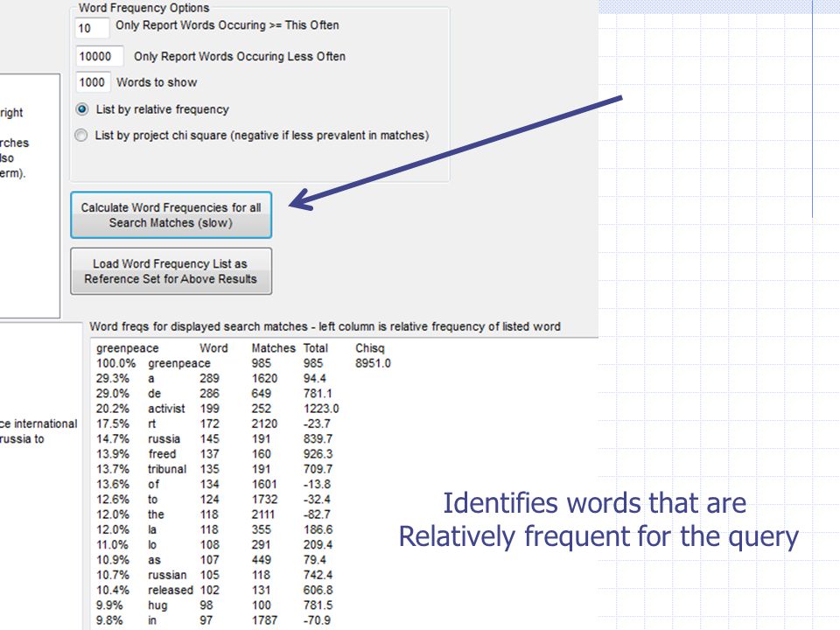
Task: Select the 'activist' row in word list
Action: (x=218, y=409)
